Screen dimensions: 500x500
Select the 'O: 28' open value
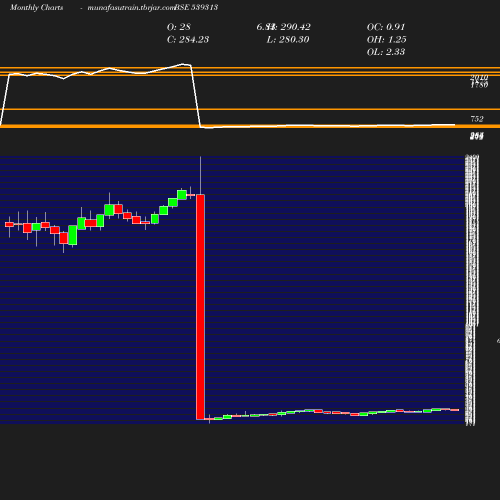coord(179,27)
